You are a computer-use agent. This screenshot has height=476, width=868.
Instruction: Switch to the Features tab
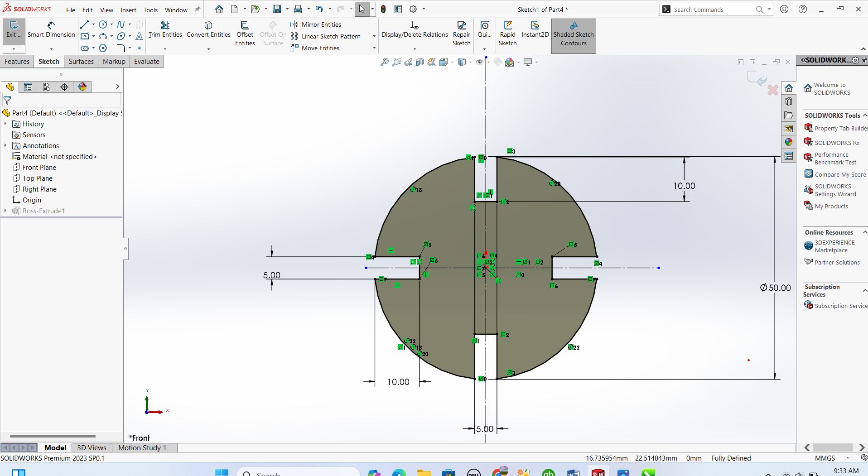point(17,62)
